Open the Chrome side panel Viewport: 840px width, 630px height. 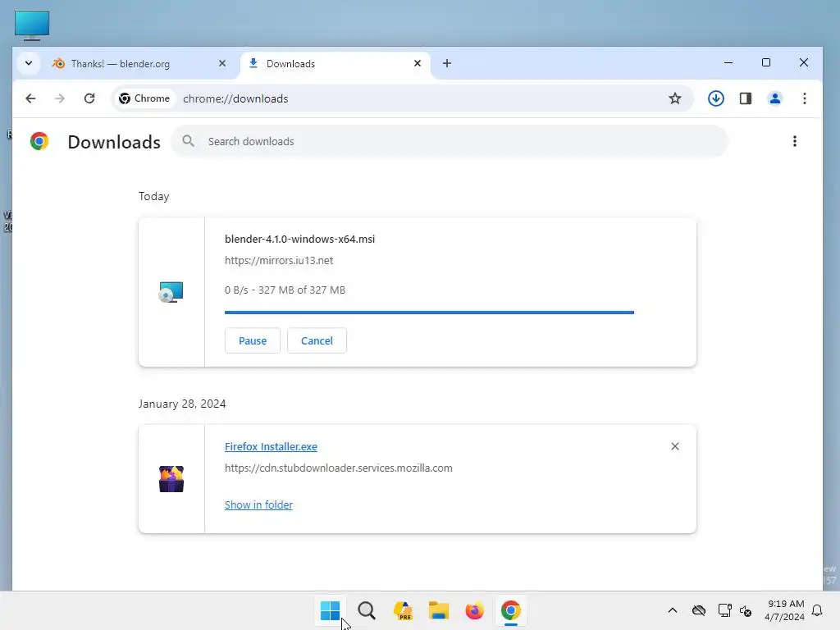coord(745,98)
